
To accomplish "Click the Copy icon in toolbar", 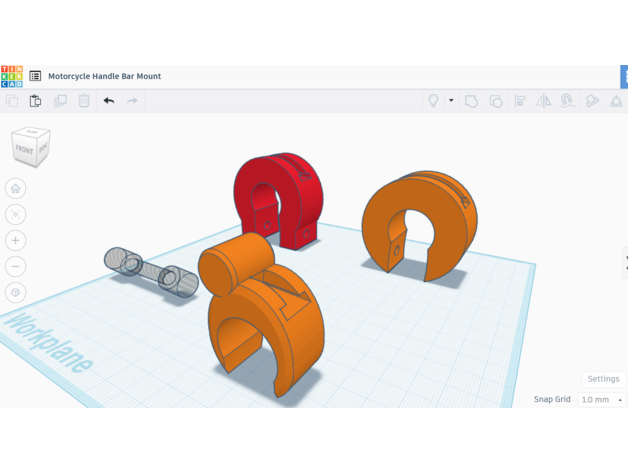I will coord(12,101).
